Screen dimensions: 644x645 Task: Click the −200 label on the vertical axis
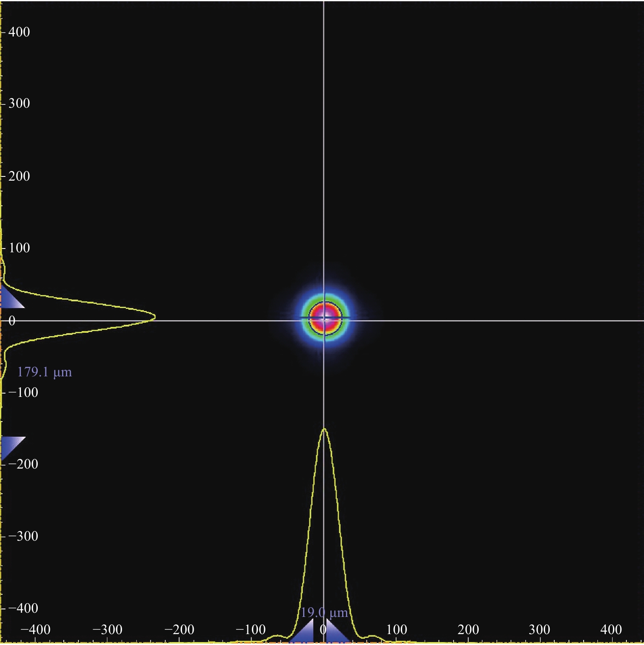(23, 464)
